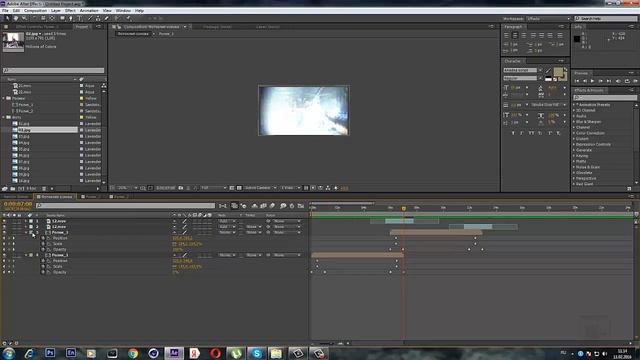Toggle motion blur enable switch in timeline
The width and height of the screenshot is (640, 360).
point(272,206)
